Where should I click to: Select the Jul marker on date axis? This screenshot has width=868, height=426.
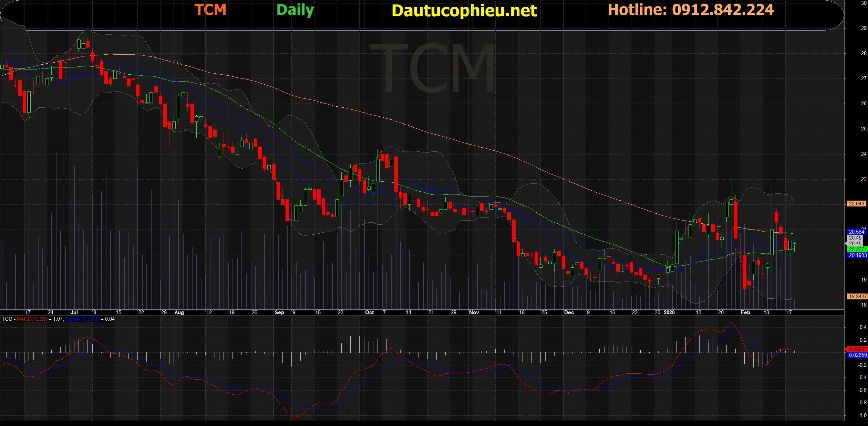pyautogui.click(x=74, y=312)
